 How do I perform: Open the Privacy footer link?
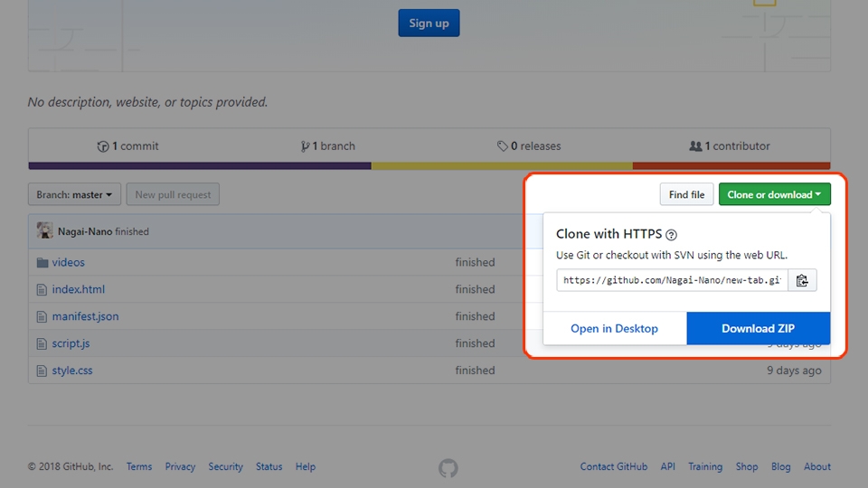pos(180,466)
